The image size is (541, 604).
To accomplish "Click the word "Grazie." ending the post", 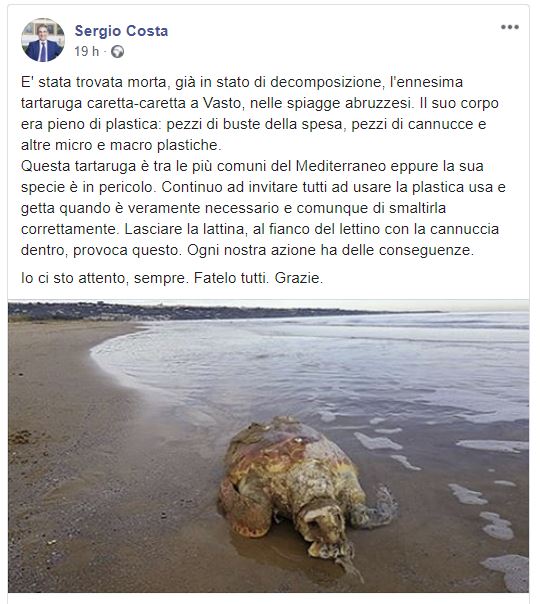I will point(299,278).
